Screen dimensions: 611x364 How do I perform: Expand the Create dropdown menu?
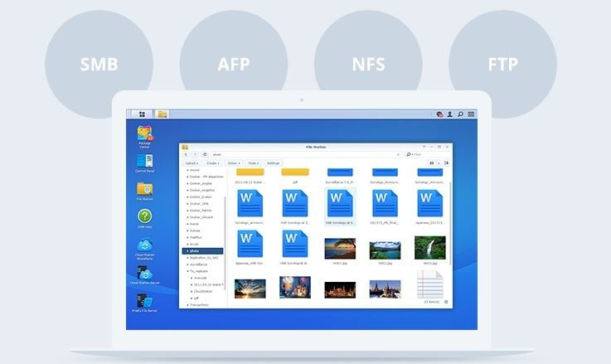tap(213, 163)
